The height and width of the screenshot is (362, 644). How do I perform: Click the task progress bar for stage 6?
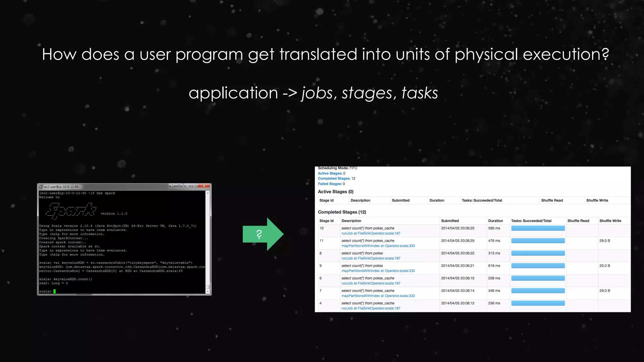(538, 278)
